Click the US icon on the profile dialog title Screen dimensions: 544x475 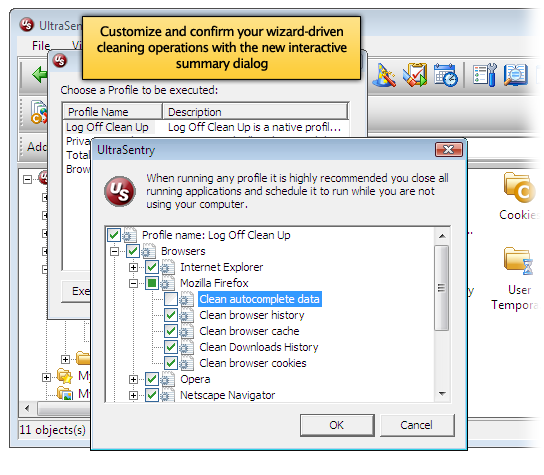pyautogui.click(x=60, y=60)
